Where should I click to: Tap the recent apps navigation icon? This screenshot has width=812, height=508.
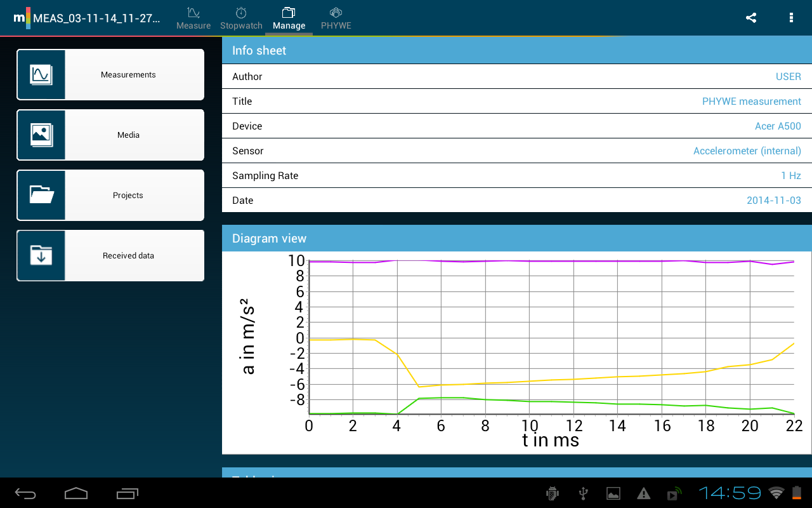128,493
